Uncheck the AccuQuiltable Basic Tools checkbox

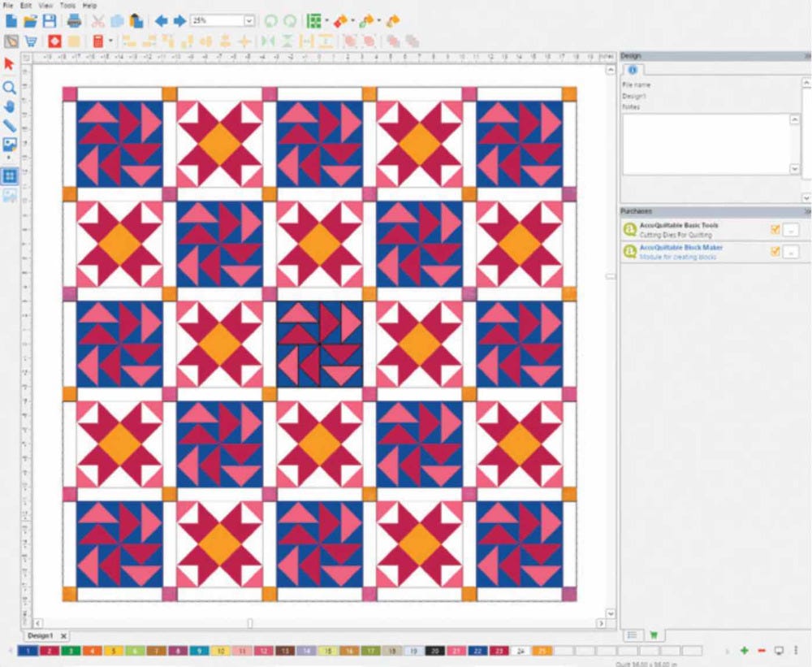[775, 230]
